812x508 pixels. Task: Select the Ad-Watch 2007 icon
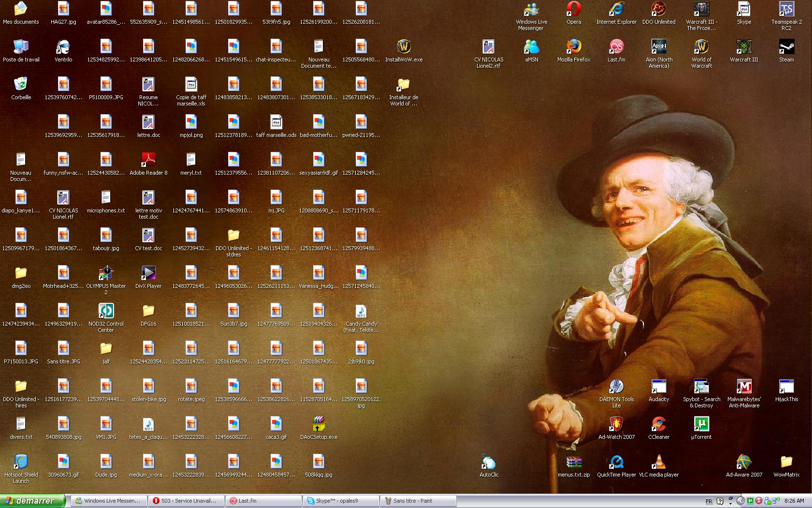pos(616,428)
